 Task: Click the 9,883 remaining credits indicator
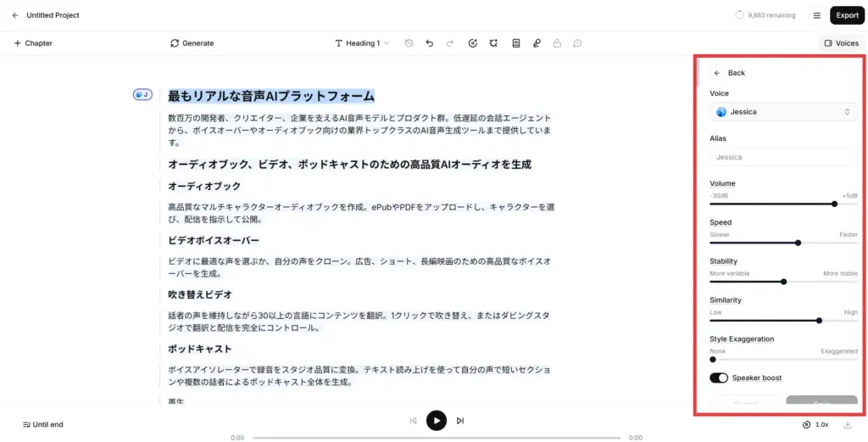pyautogui.click(x=765, y=15)
